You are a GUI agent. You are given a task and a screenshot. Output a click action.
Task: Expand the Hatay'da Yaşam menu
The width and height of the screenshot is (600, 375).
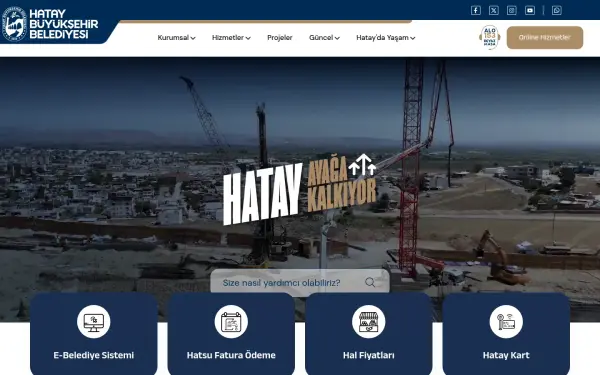(386, 38)
